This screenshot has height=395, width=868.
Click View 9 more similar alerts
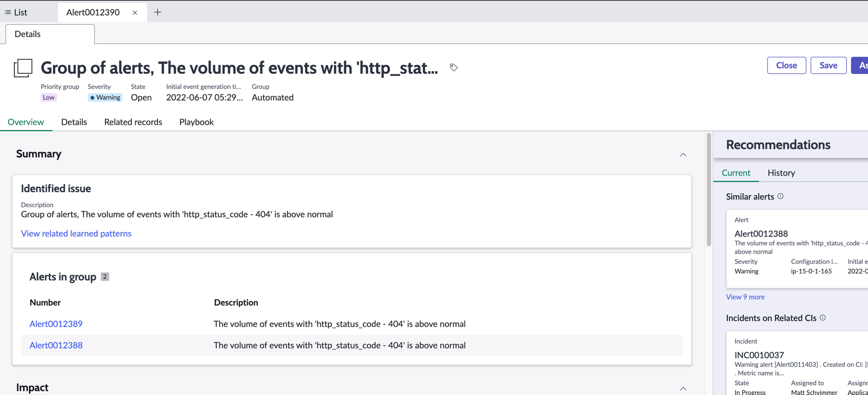point(745,297)
